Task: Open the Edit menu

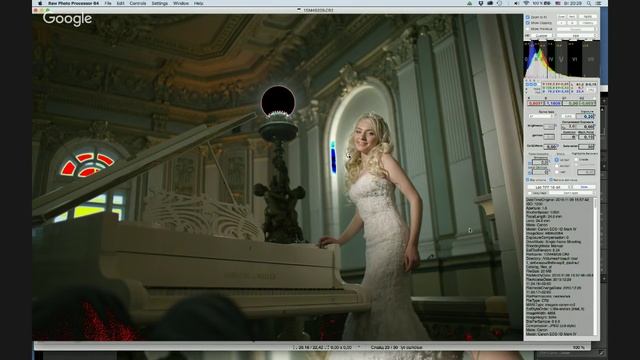Action: [121, 3]
